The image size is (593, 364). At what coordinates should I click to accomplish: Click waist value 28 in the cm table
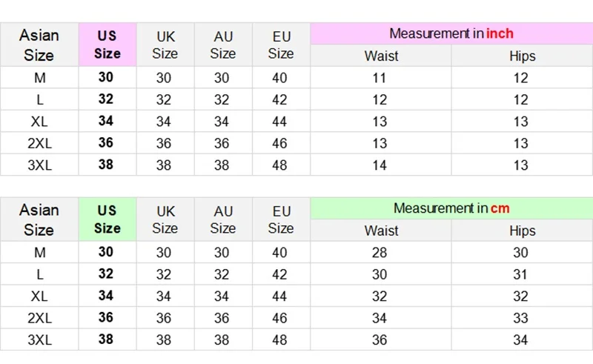point(380,253)
